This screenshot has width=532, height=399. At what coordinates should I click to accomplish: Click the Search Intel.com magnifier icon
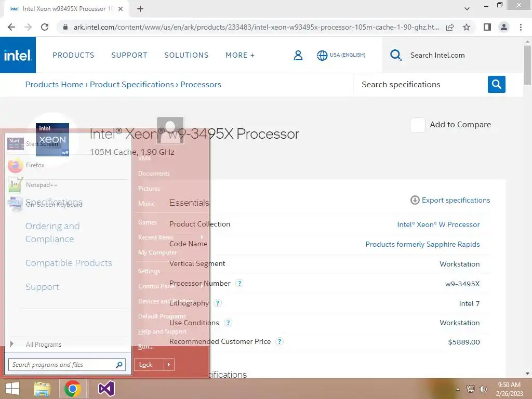[395, 55]
